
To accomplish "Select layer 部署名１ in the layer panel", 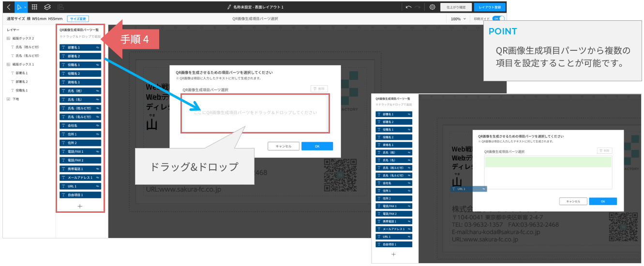I will coord(22,73).
